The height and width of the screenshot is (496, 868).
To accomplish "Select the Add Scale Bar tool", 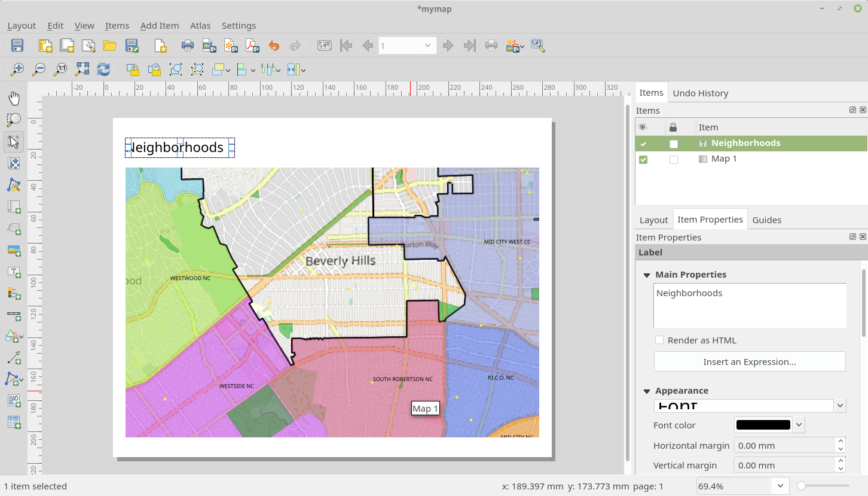I will (14, 315).
